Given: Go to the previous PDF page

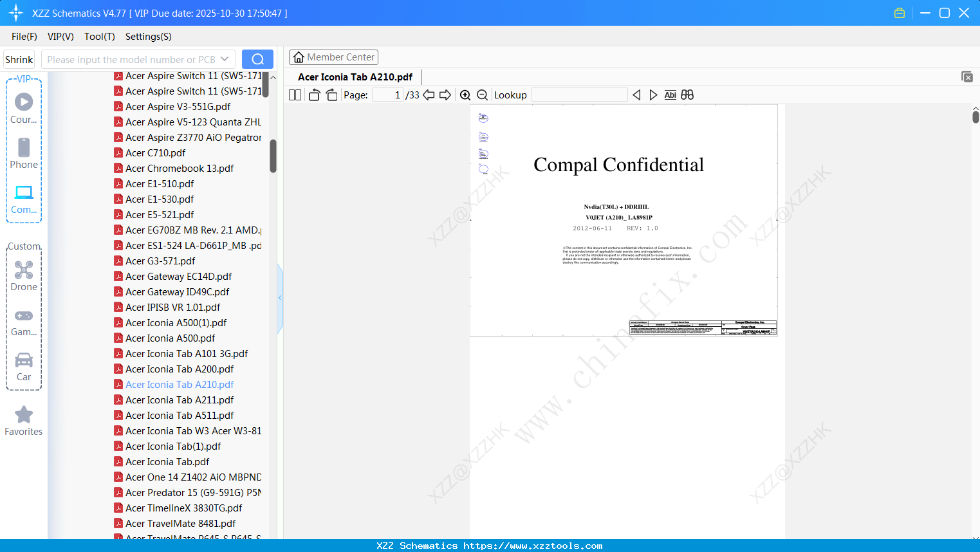Looking at the screenshot, I should coord(429,95).
